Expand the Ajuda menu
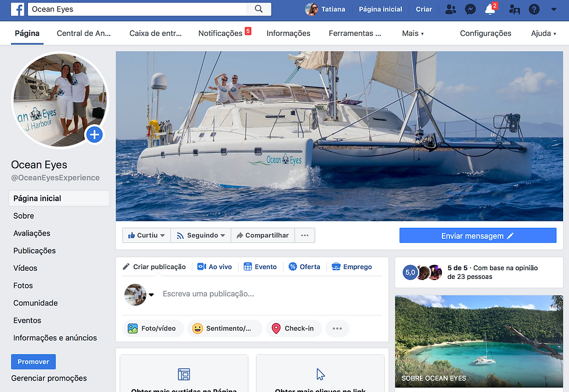Image resolution: width=569 pixels, height=392 pixels. pyautogui.click(x=543, y=33)
